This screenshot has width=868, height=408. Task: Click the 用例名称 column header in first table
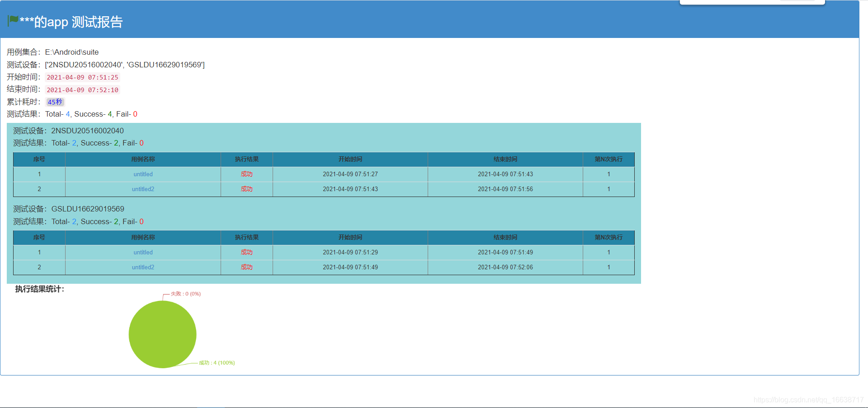tap(143, 159)
